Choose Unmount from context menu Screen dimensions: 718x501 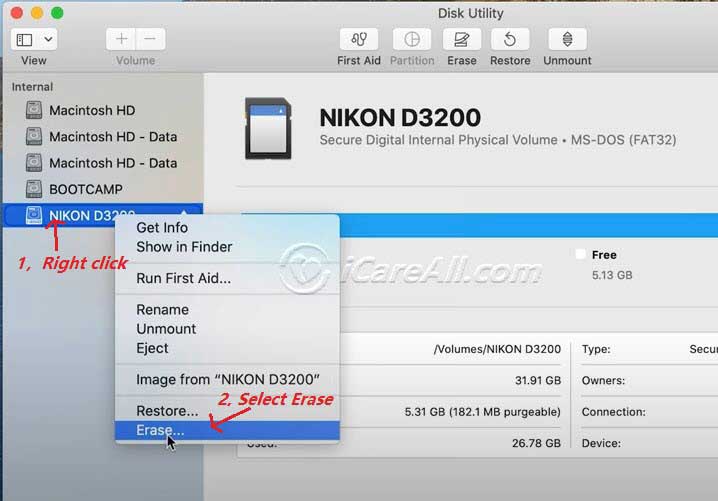click(x=227, y=329)
